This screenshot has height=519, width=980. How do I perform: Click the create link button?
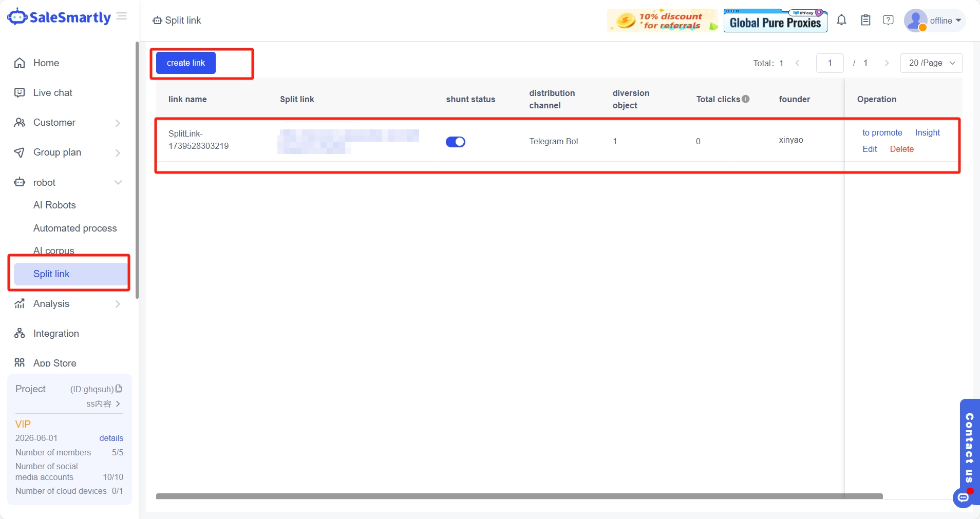pyautogui.click(x=186, y=63)
